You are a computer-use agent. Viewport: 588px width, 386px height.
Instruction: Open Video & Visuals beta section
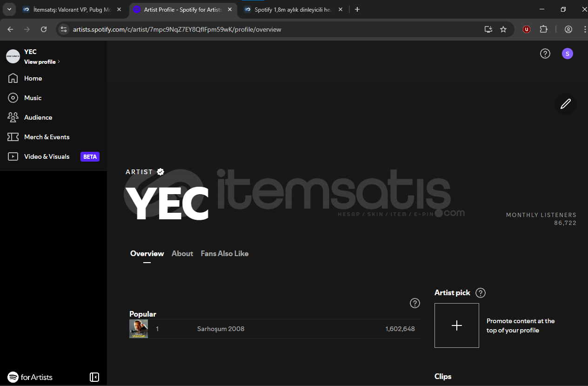[x=47, y=156]
